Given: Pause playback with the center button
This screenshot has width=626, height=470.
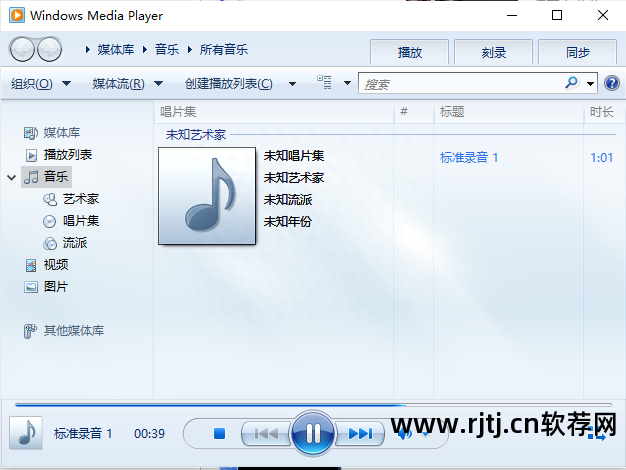Looking at the screenshot, I should (313, 433).
